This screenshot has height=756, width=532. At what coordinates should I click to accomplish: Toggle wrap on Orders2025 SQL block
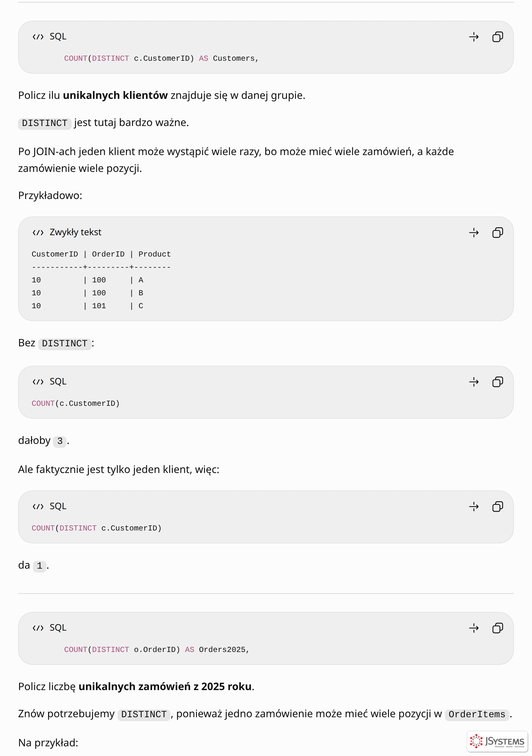point(474,628)
